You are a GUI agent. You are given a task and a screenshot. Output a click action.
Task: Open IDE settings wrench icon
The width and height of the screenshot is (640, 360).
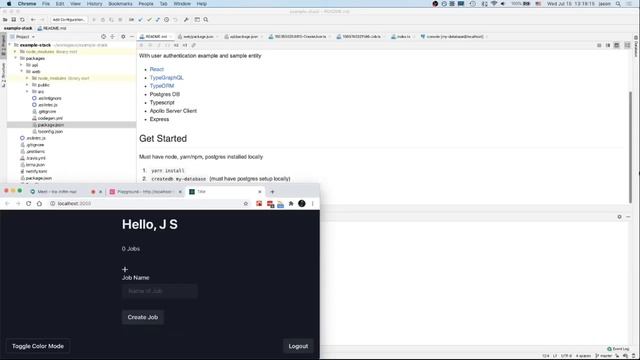186,20
